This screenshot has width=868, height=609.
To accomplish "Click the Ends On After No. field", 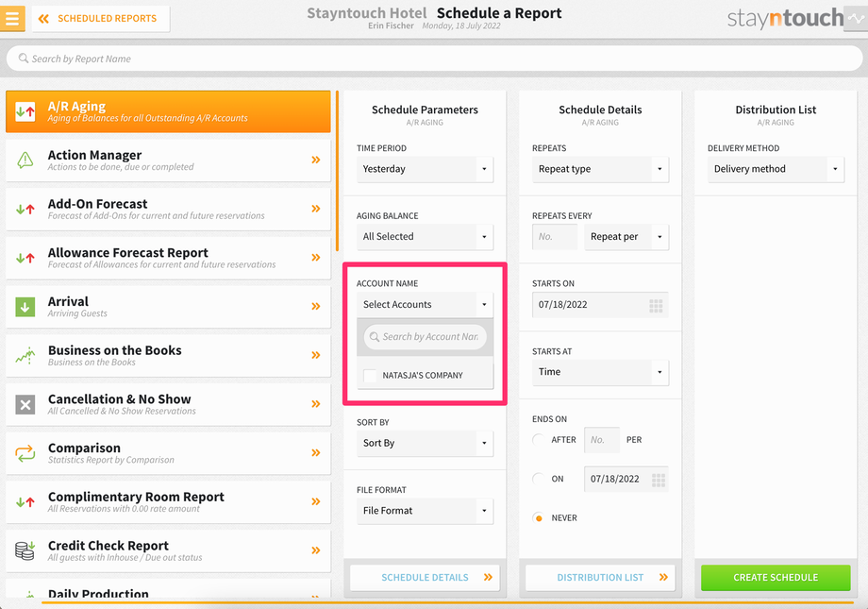I will [x=602, y=440].
